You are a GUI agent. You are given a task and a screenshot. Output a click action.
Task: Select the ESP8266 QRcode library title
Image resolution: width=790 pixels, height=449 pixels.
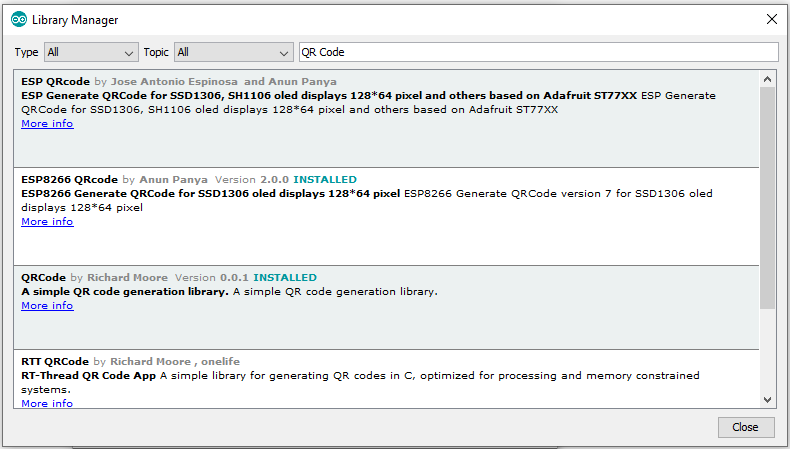coord(70,179)
